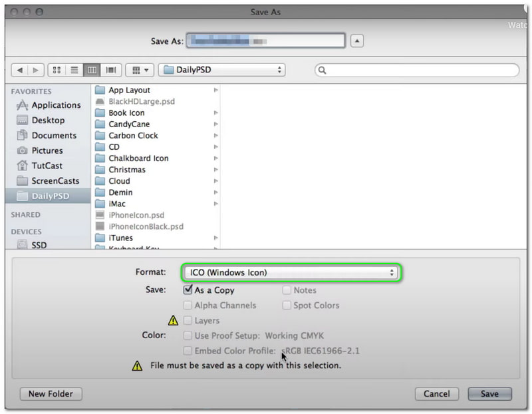532x414 pixels.
Task: Expand App Layout folder arrow
Action: 215,90
